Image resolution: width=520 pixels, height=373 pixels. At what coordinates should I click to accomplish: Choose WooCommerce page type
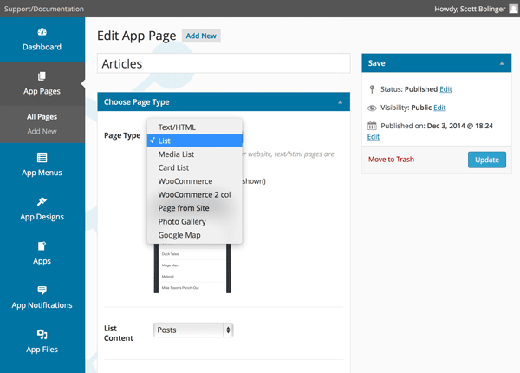tap(195, 181)
